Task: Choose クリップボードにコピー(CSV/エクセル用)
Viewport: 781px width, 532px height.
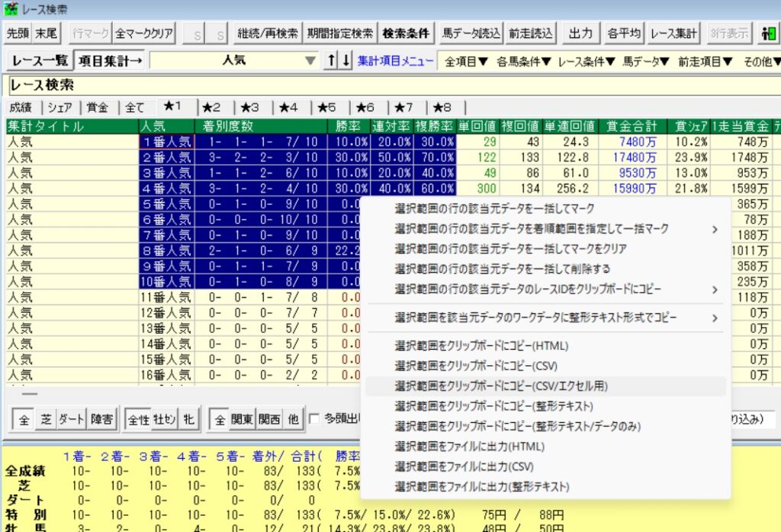Action: 545,386
